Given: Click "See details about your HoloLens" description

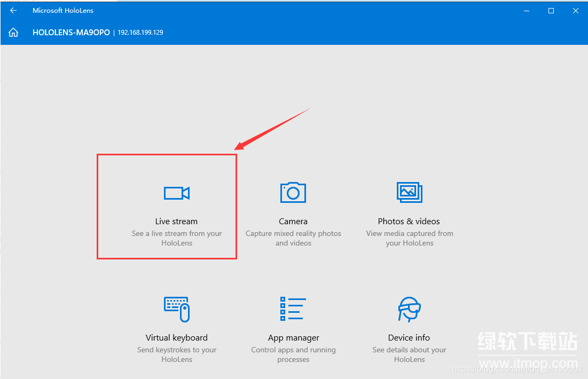Looking at the screenshot, I should (x=409, y=354).
